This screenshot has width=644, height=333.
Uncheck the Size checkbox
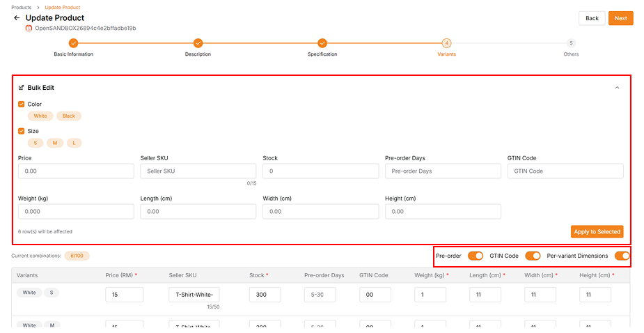(x=22, y=131)
